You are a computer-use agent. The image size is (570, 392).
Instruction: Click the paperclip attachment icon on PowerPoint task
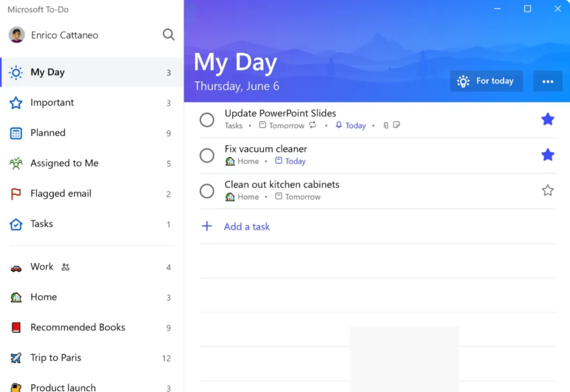point(385,125)
